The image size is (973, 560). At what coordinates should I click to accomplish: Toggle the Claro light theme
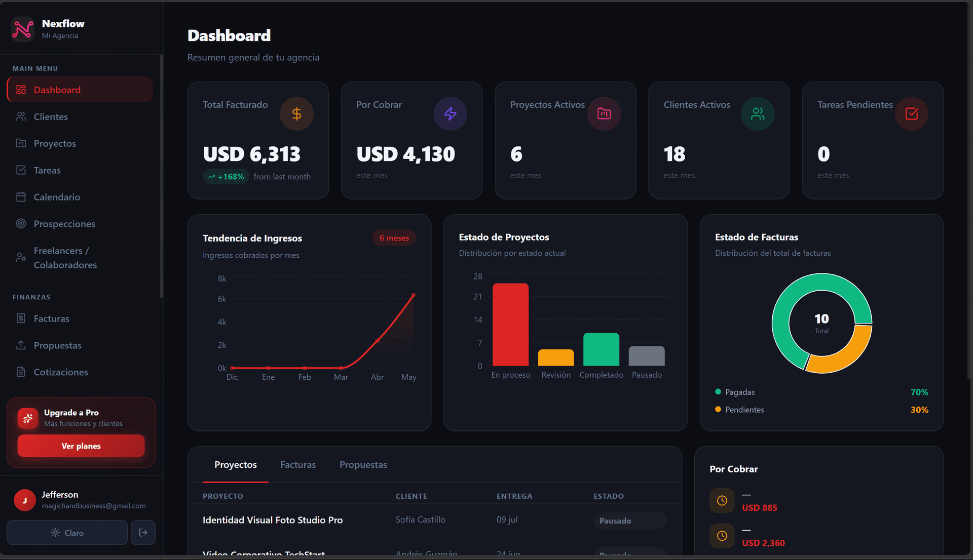click(67, 533)
